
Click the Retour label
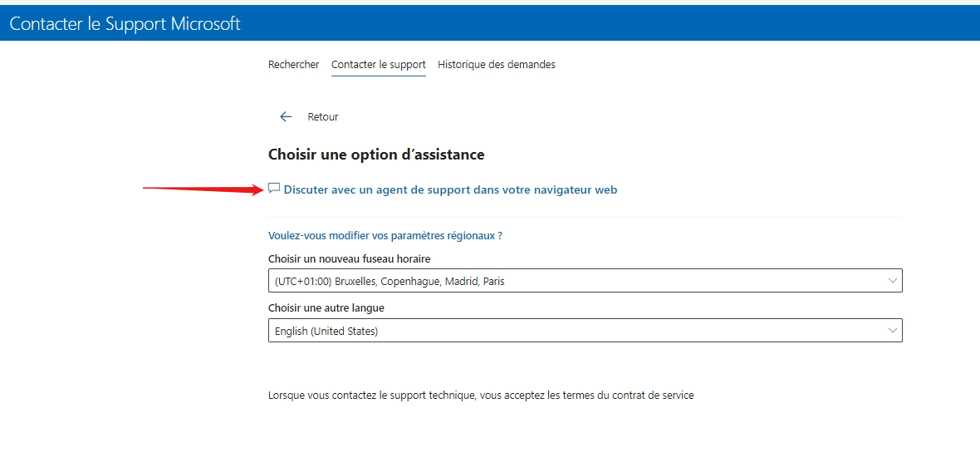[323, 117]
